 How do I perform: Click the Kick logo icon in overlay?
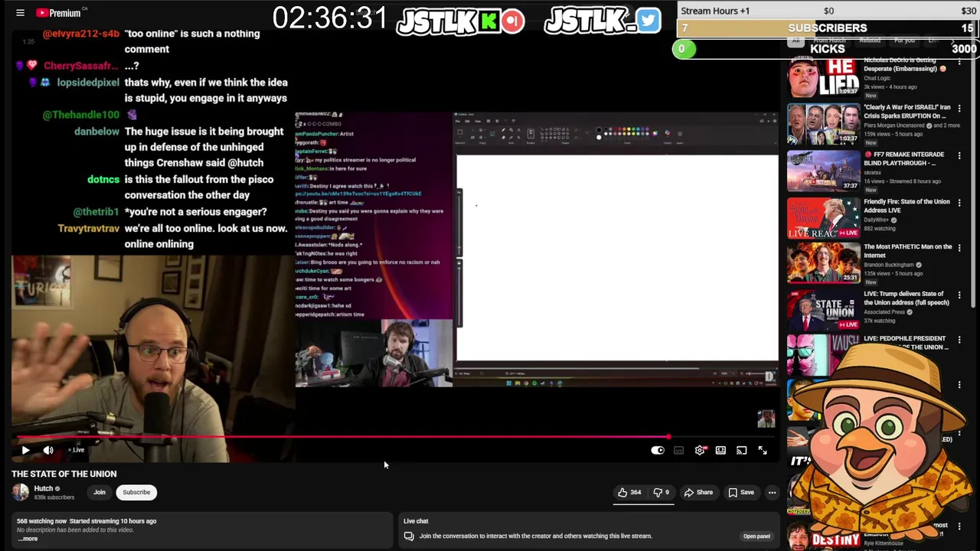pos(488,21)
